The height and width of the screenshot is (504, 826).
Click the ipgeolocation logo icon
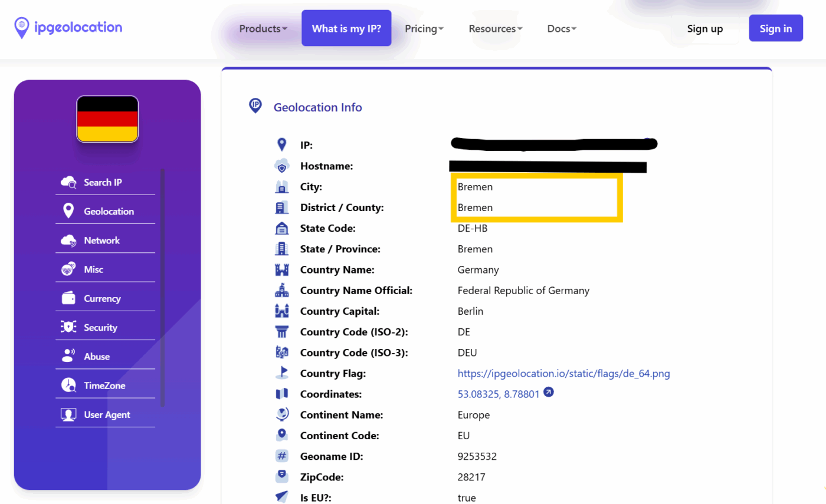(x=21, y=28)
